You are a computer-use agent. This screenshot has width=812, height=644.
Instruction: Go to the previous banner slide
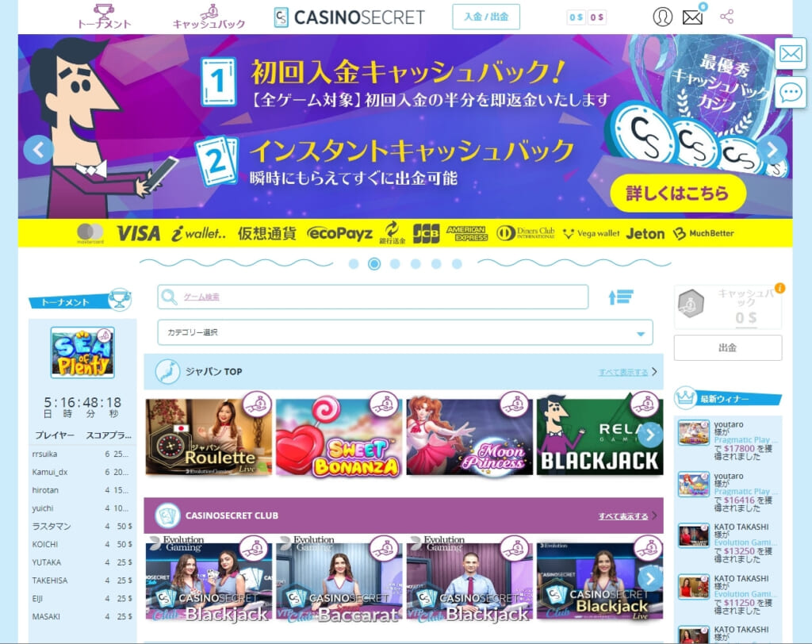click(x=38, y=150)
